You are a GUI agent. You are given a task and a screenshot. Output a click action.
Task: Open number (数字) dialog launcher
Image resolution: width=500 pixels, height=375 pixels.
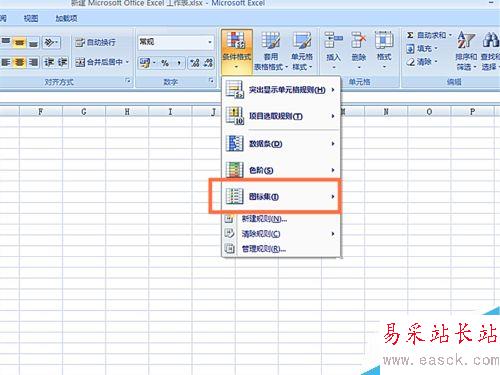211,81
